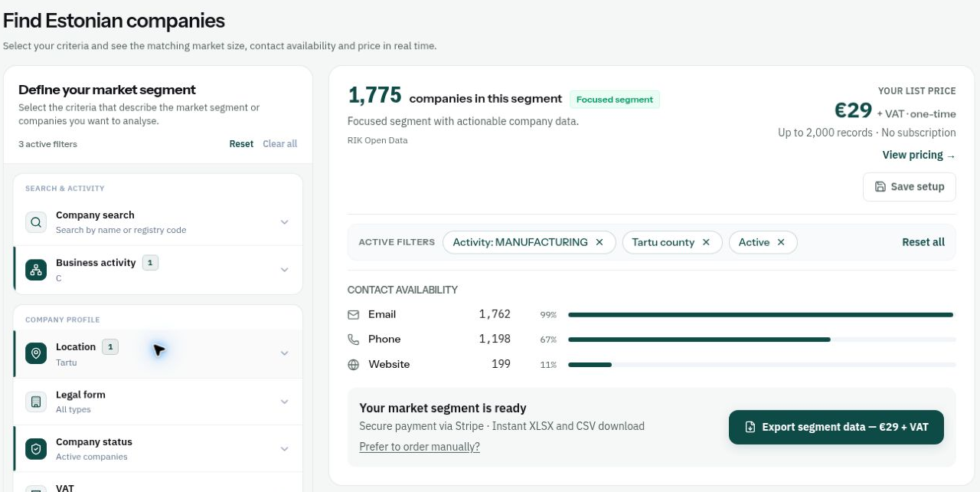Click the Website availability progress bar
Screen dimensions: 980x492
[762, 365]
